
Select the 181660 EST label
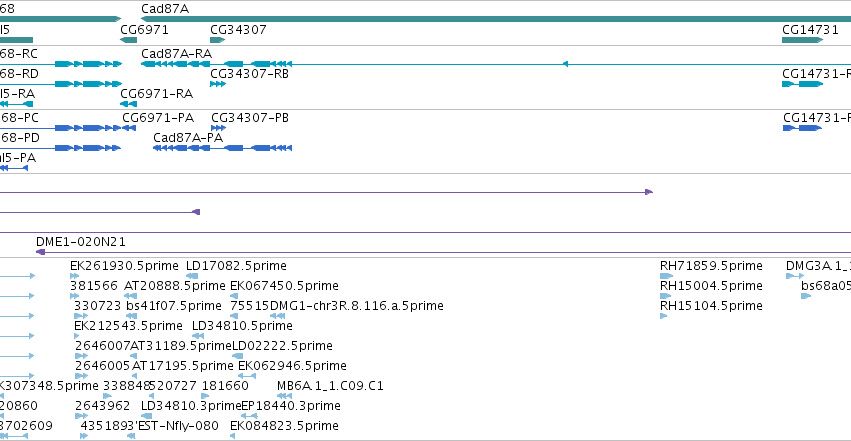point(225,386)
